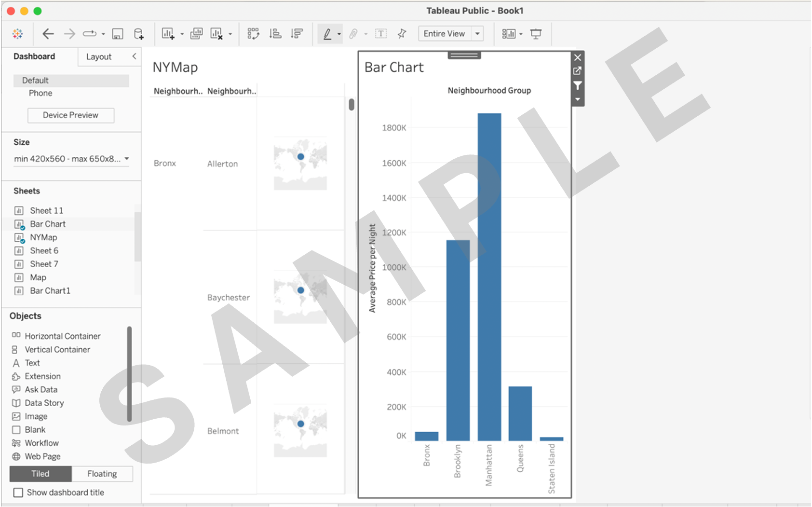Click the swap rows and columns icon

coord(253,34)
